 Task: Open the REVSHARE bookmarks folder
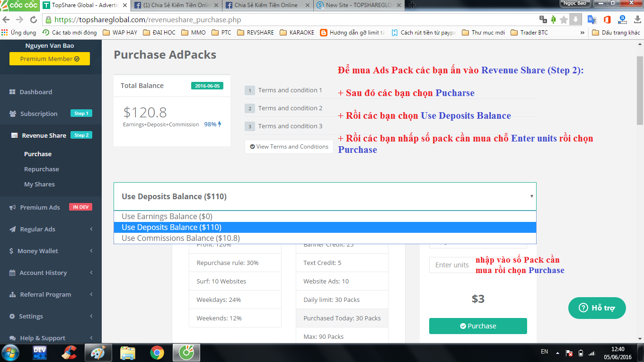[x=256, y=33]
